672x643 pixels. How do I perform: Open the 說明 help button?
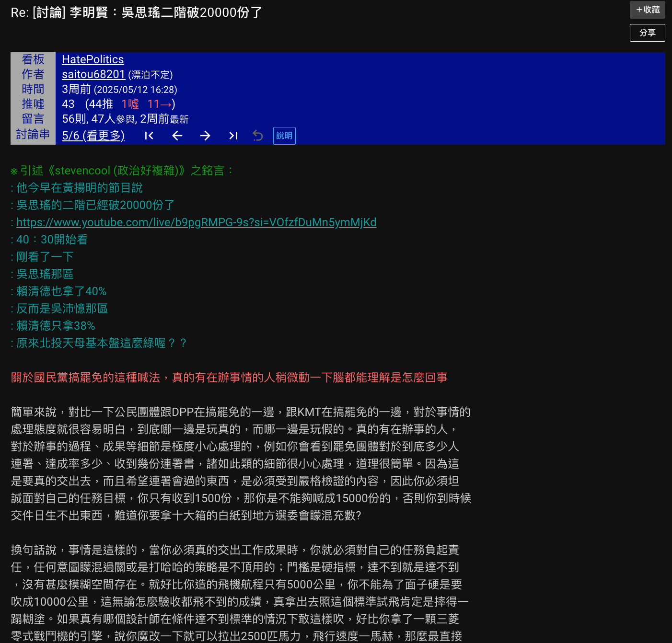[284, 136]
